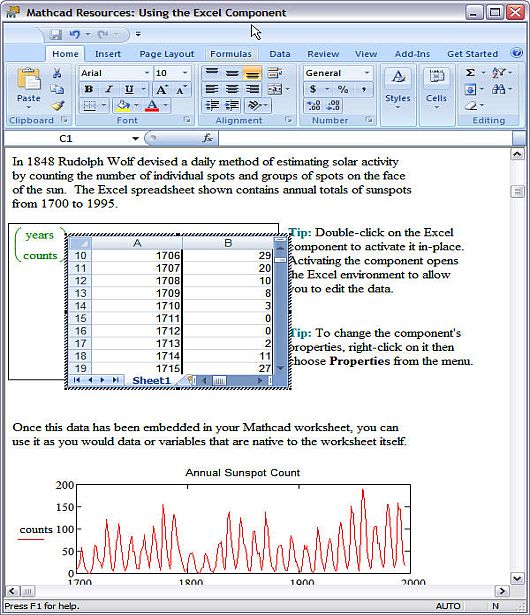Select column B header in embedded sheet

coord(228,243)
